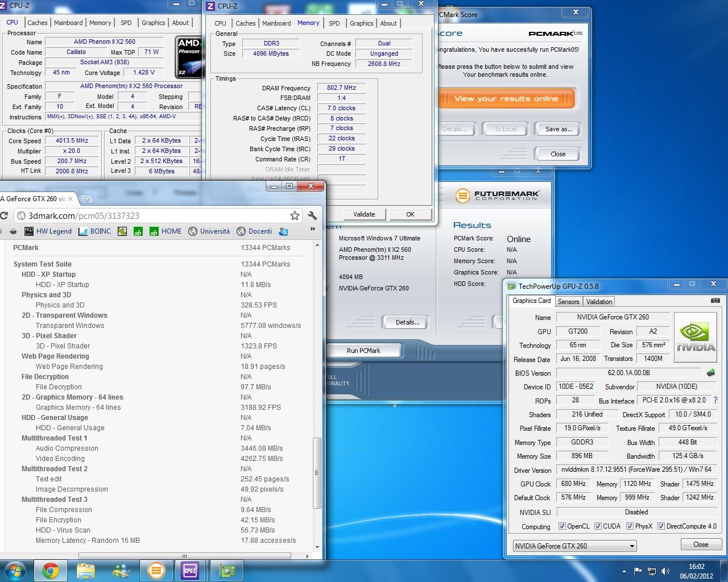Click the BIOS Version field 62.00.1A.00.0B
This screenshot has width=728, height=582.
click(x=628, y=373)
